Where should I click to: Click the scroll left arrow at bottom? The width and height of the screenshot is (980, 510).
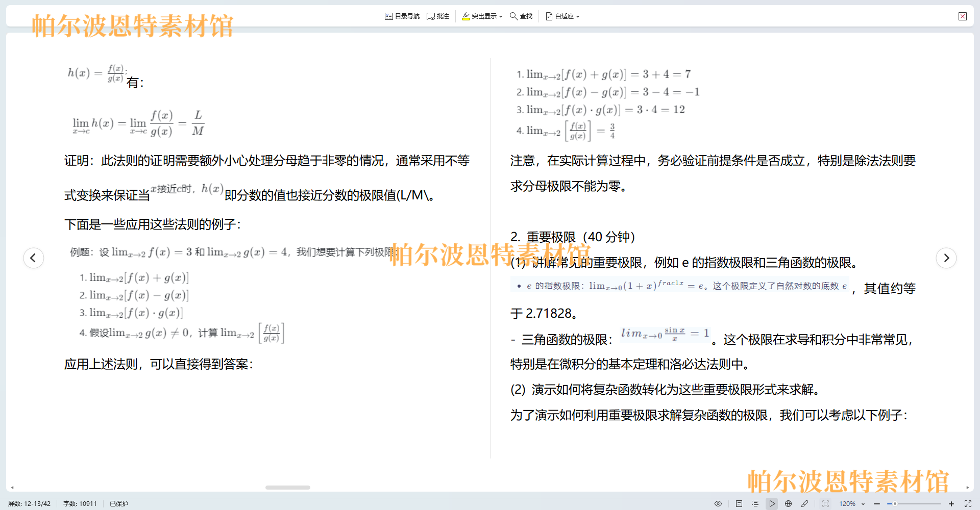pyautogui.click(x=12, y=488)
